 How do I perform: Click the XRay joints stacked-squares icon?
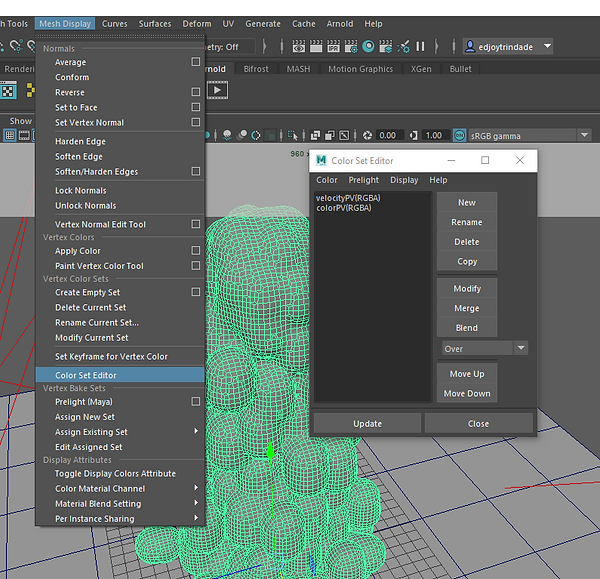(x=329, y=135)
